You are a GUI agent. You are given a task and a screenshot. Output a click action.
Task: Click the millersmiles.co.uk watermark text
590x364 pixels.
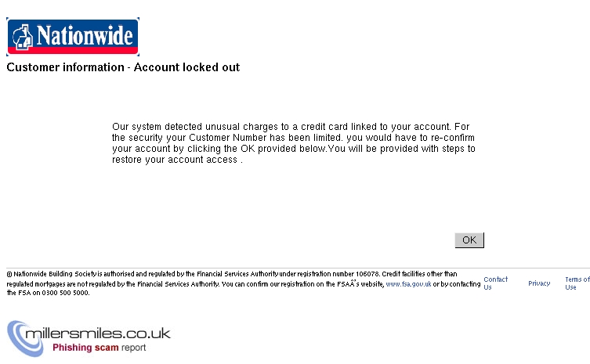click(x=98, y=333)
